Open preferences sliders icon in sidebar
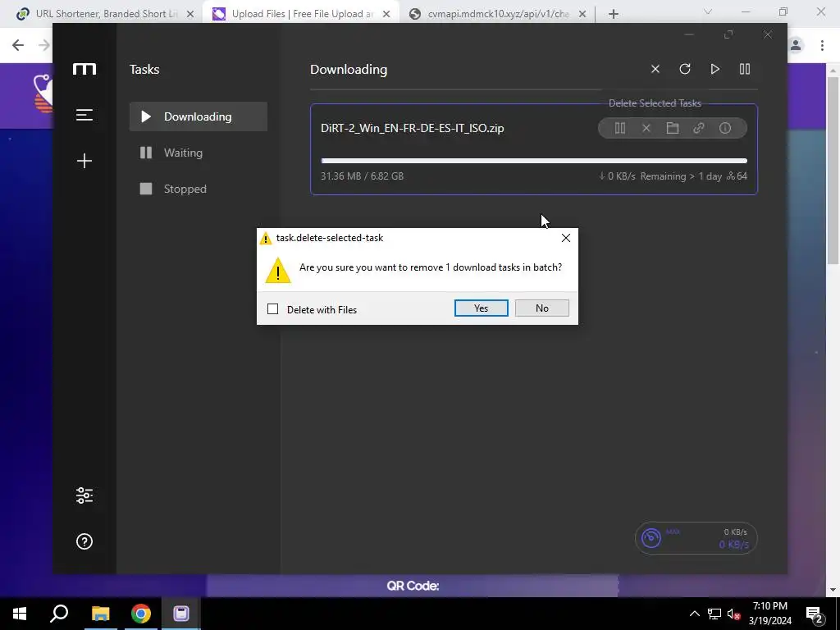The height and width of the screenshot is (630, 840). (x=84, y=495)
